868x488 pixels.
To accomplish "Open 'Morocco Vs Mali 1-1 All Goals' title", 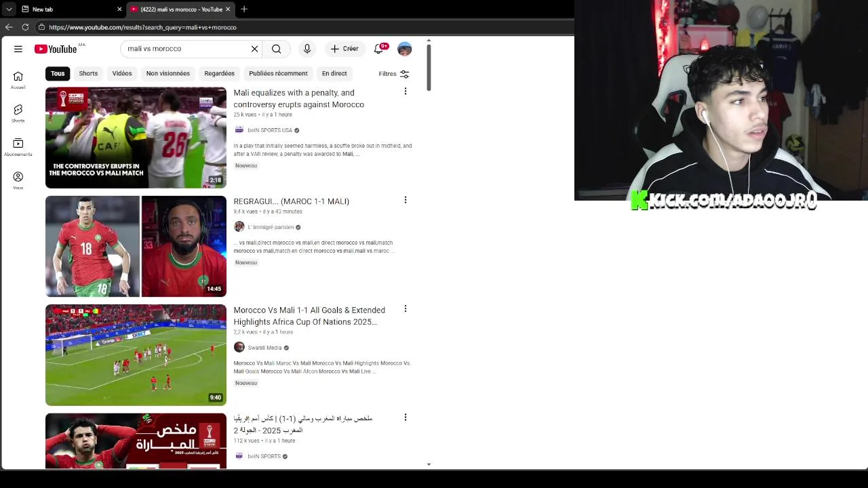I will (x=309, y=316).
